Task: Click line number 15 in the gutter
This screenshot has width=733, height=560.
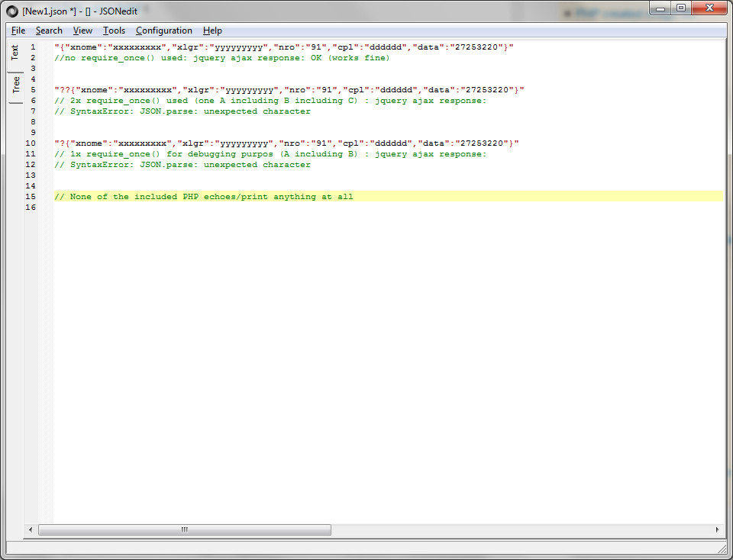Action: click(31, 197)
